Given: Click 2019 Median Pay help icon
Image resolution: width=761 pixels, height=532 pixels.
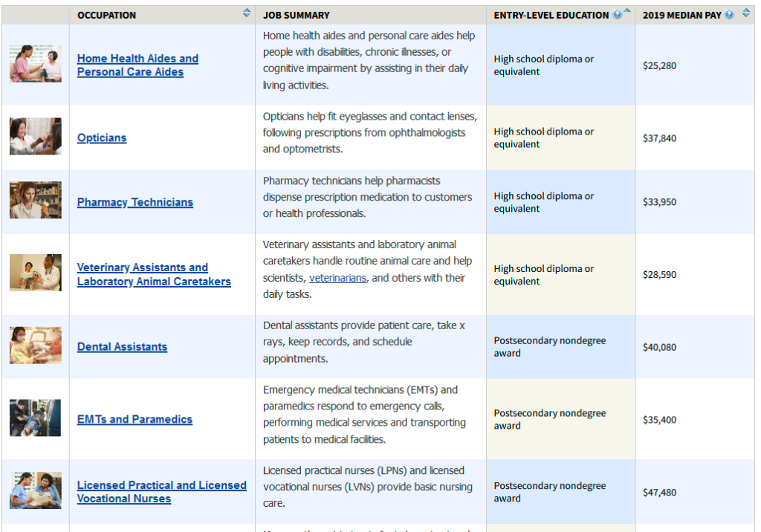Looking at the screenshot, I should click(729, 15).
